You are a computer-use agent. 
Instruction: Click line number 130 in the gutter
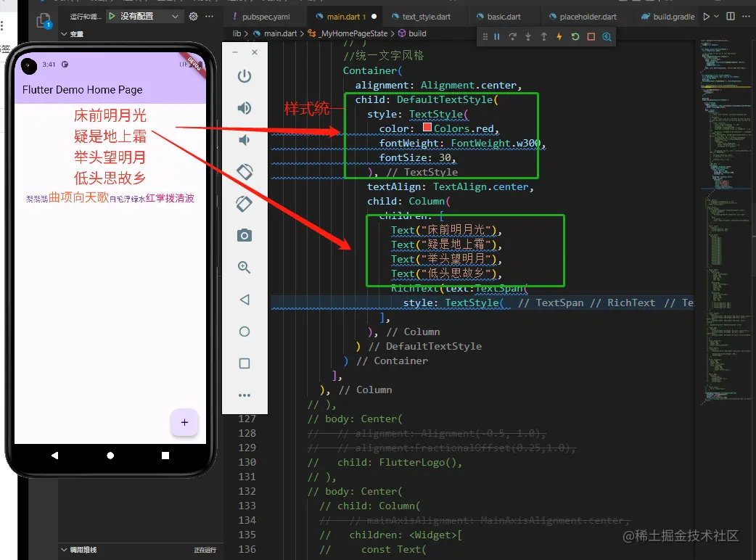pyautogui.click(x=247, y=462)
